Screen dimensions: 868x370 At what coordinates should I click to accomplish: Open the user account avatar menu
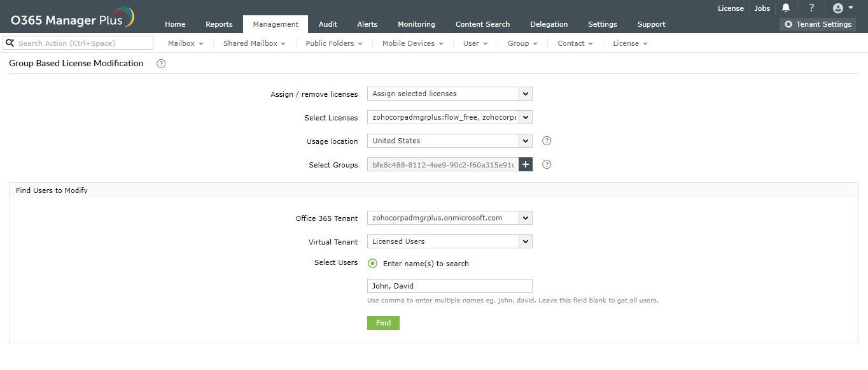tap(843, 8)
